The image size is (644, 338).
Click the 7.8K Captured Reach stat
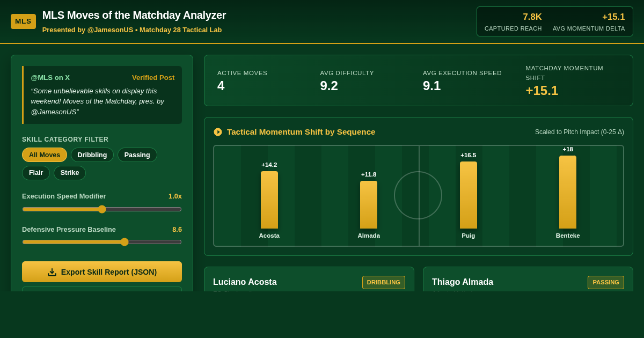[x=513, y=21]
